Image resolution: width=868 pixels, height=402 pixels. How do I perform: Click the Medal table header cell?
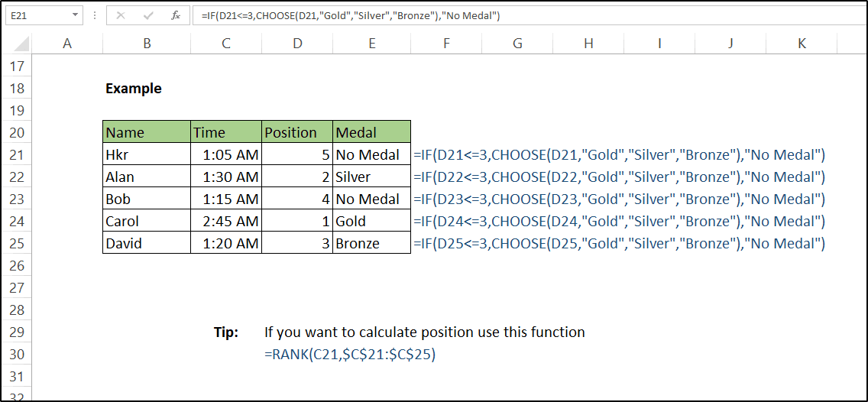click(x=371, y=132)
